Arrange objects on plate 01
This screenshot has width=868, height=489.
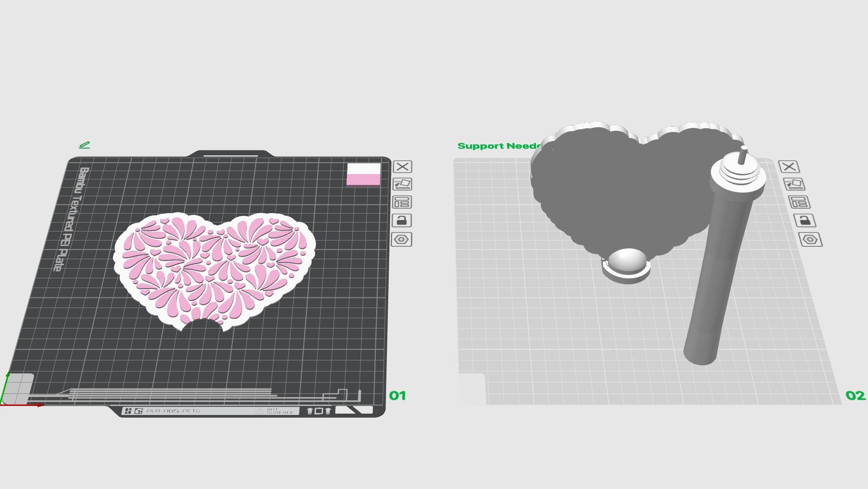click(402, 202)
